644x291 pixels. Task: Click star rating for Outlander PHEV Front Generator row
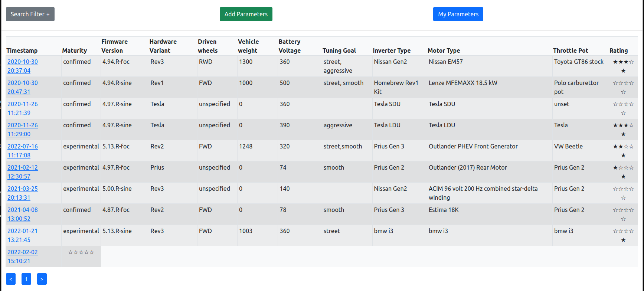tap(623, 151)
